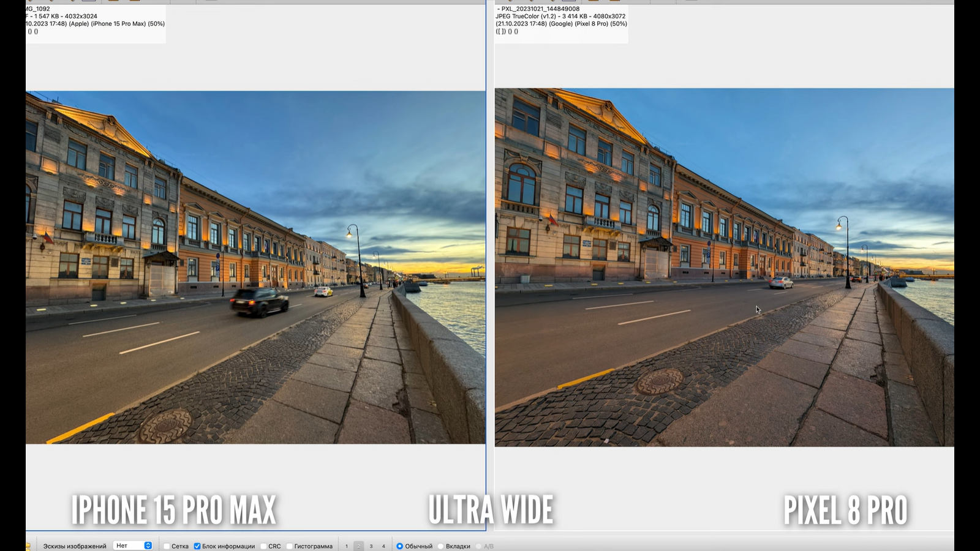Choose the 4 pane layout button
This screenshot has width=980, height=551.
click(384, 546)
